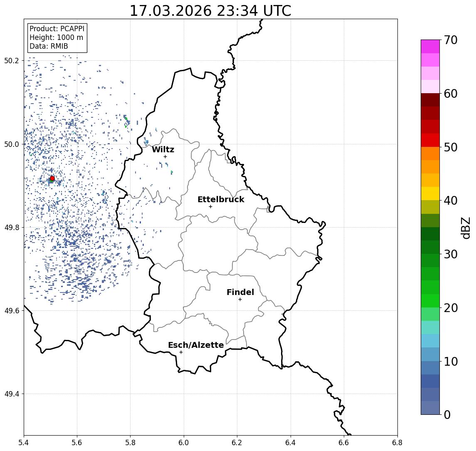Click the latitude axis label 50.0
This screenshot has height=451, width=476.
point(11,144)
